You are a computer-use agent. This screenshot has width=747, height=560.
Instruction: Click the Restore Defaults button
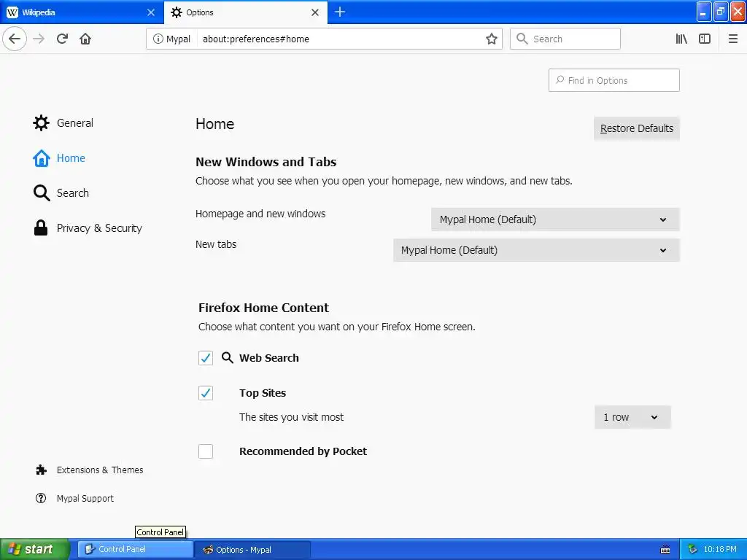click(x=636, y=128)
